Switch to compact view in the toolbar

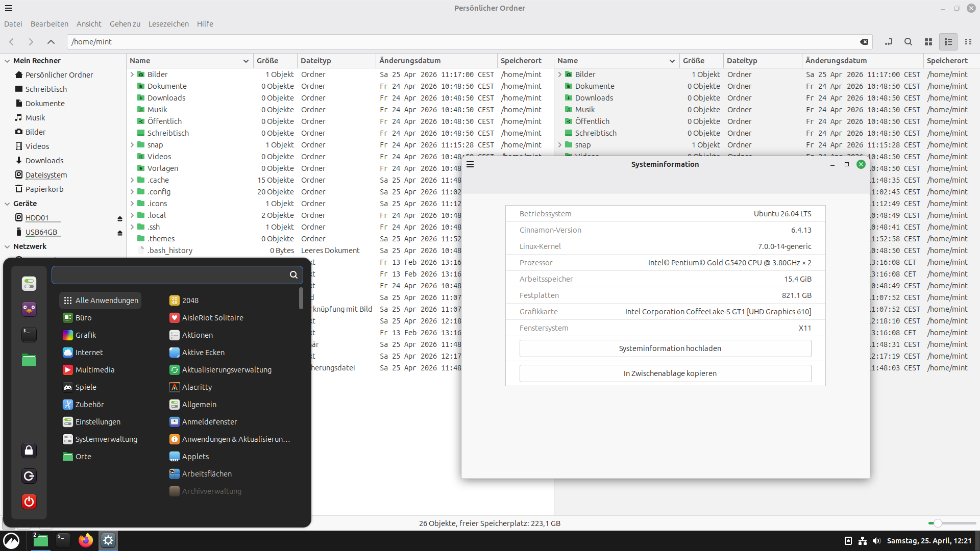coord(968,42)
